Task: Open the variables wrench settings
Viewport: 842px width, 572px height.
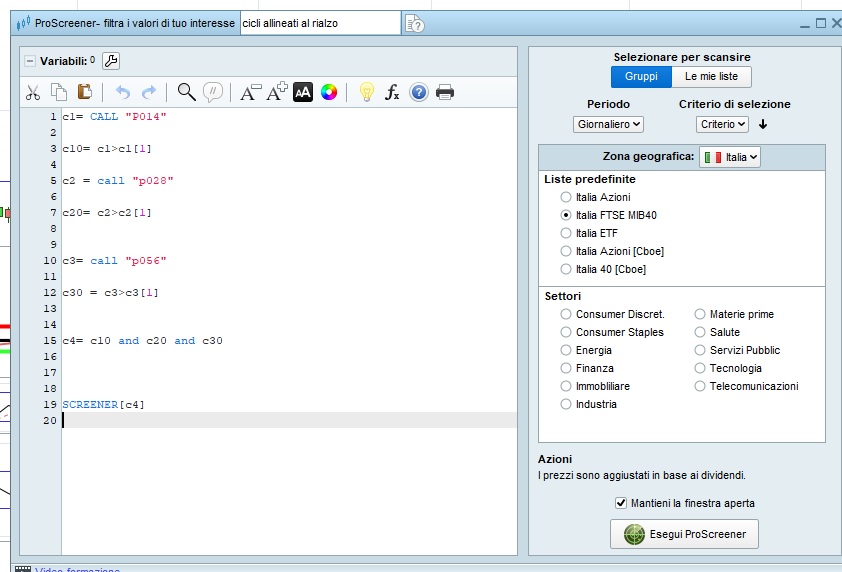Action: click(x=111, y=61)
